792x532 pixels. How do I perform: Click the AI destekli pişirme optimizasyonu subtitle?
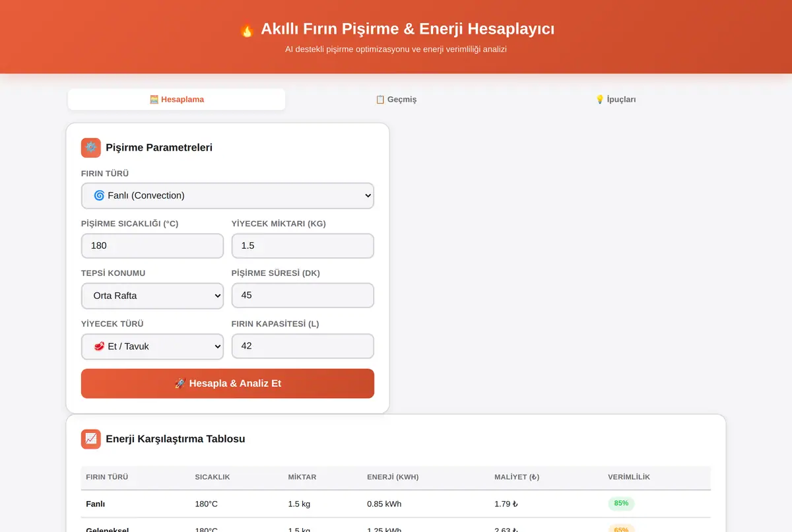[x=396, y=49]
